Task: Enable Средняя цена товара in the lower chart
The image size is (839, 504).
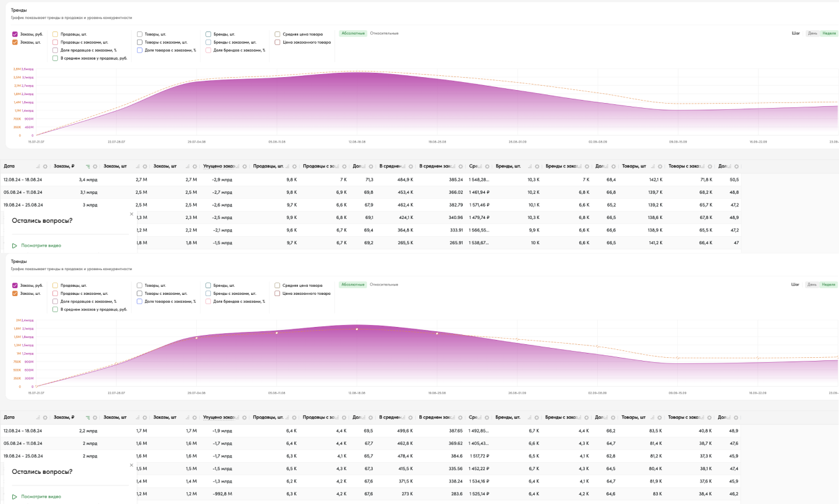Action: [278, 286]
